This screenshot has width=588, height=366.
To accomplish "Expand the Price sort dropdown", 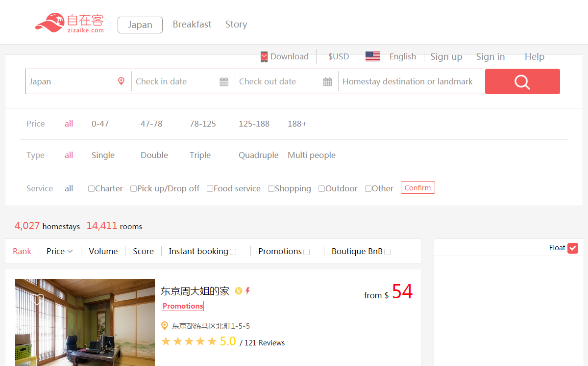I will [x=60, y=251].
